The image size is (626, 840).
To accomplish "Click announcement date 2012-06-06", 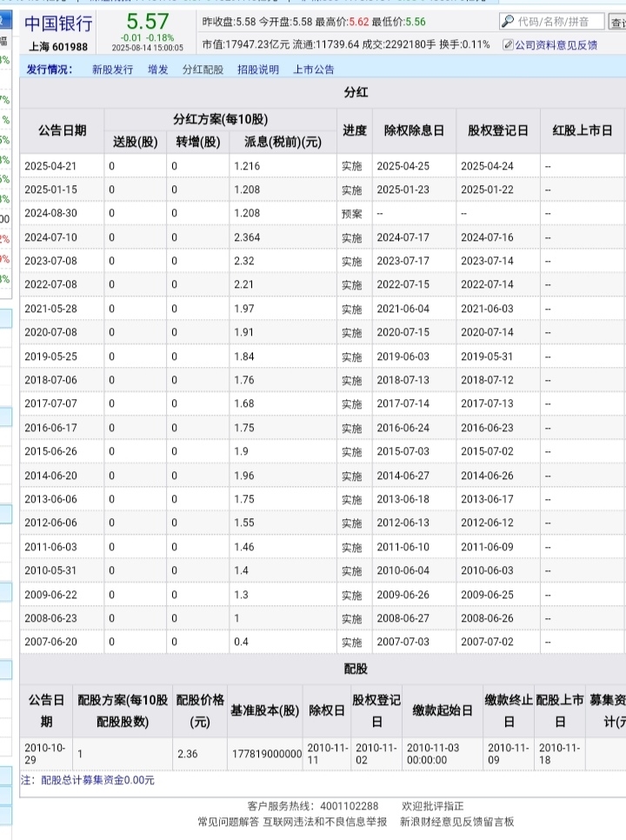I will click(50, 523).
